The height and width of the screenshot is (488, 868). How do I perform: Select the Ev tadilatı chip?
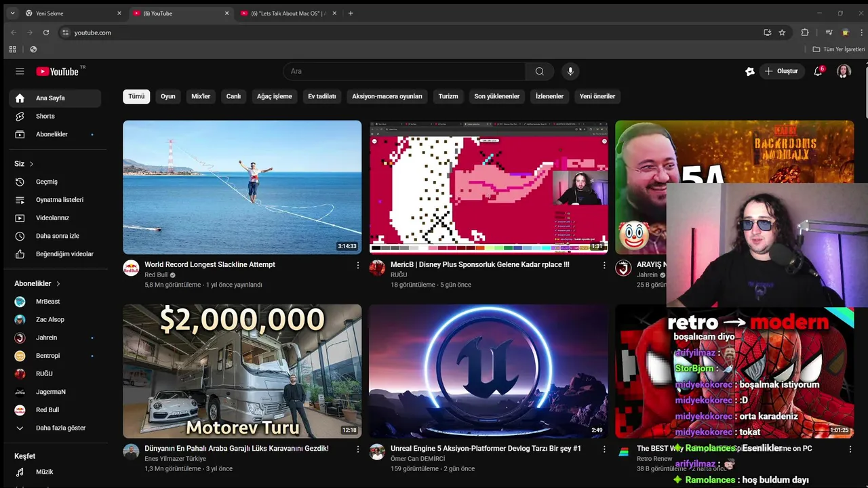[x=322, y=96]
